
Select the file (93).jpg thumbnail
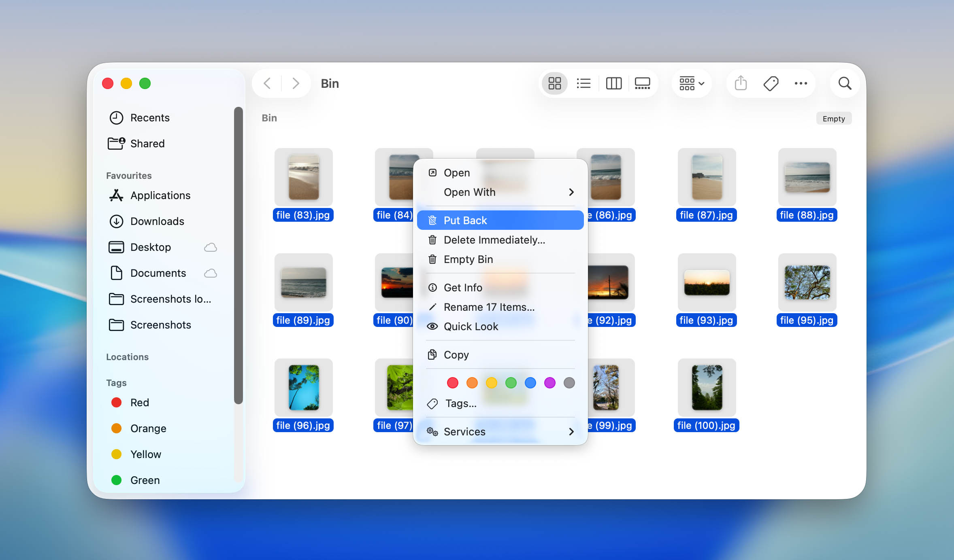pos(707,282)
